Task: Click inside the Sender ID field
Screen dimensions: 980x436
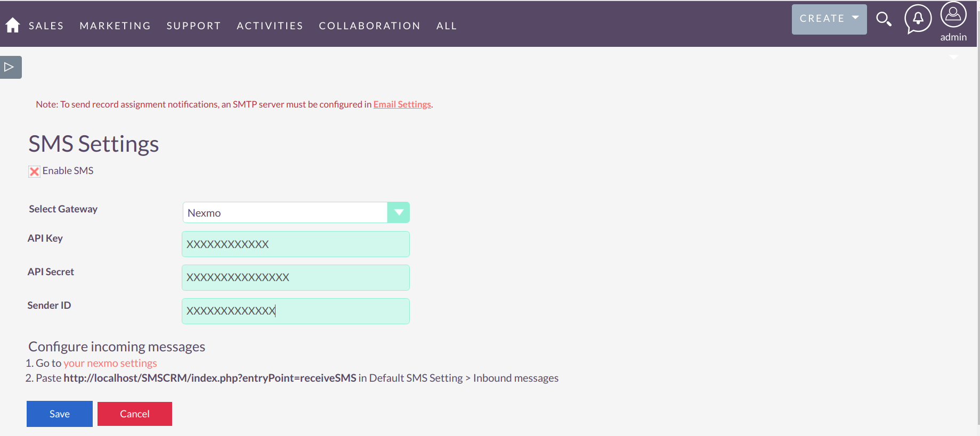Action: (295, 311)
